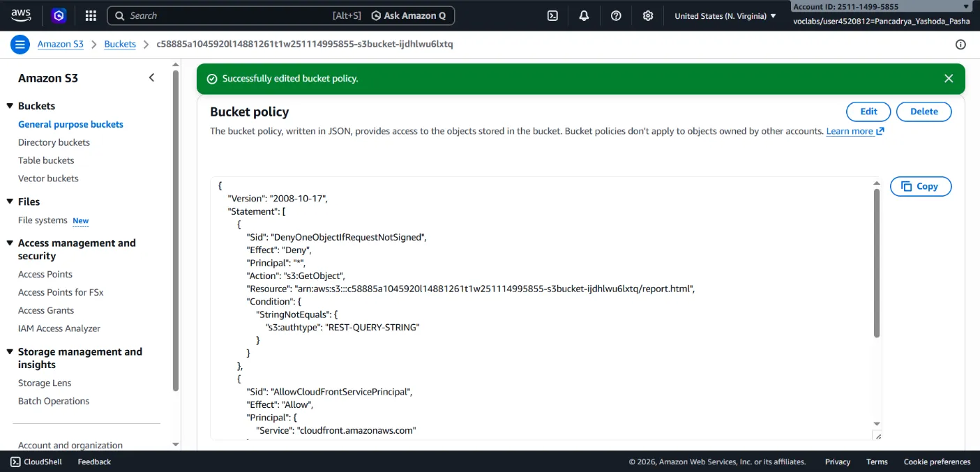
Task: Click the Account ID text
Action: [x=846, y=6]
